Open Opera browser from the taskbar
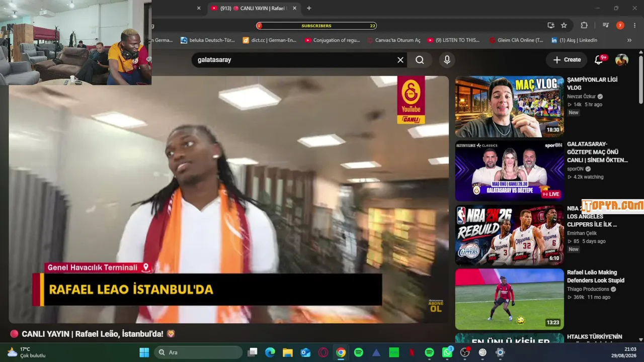 (323, 352)
